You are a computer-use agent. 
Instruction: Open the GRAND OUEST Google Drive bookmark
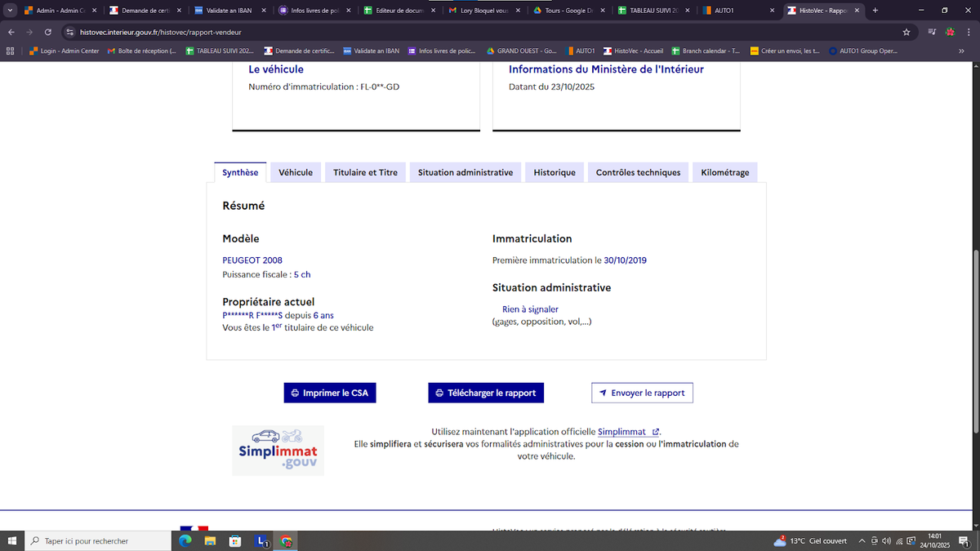coord(521,51)
